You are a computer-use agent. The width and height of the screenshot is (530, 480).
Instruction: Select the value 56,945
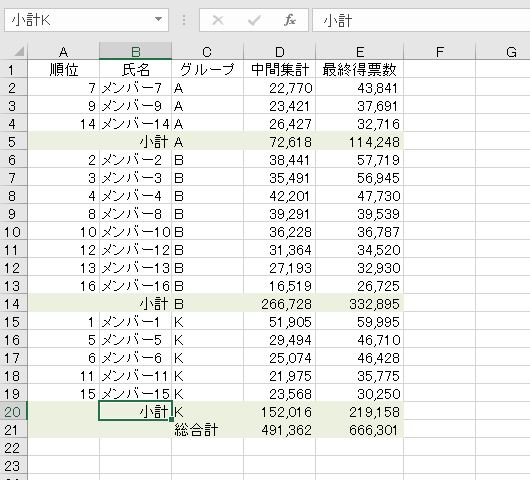tap(359, 178)
